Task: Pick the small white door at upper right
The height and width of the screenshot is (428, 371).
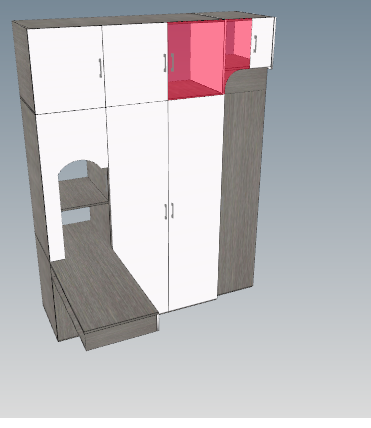Action: click(262, 42)
